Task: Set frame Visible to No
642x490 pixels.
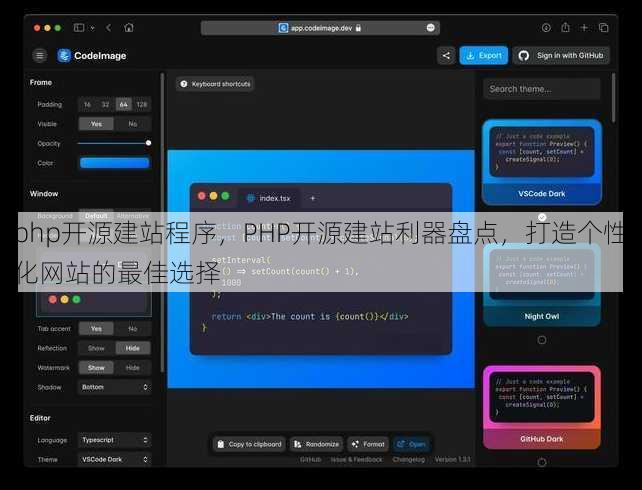Action: tap(133, 124)
